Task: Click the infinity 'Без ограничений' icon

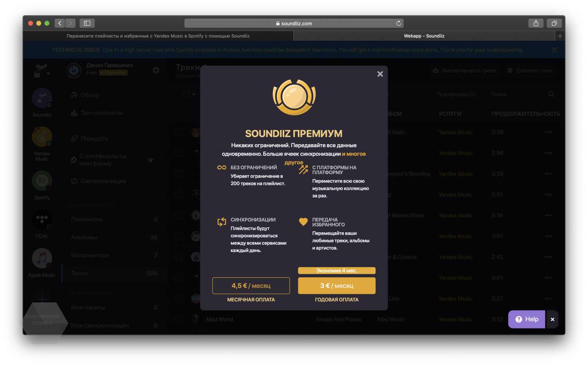Action: pyautogui.click(x=222, y=167)
